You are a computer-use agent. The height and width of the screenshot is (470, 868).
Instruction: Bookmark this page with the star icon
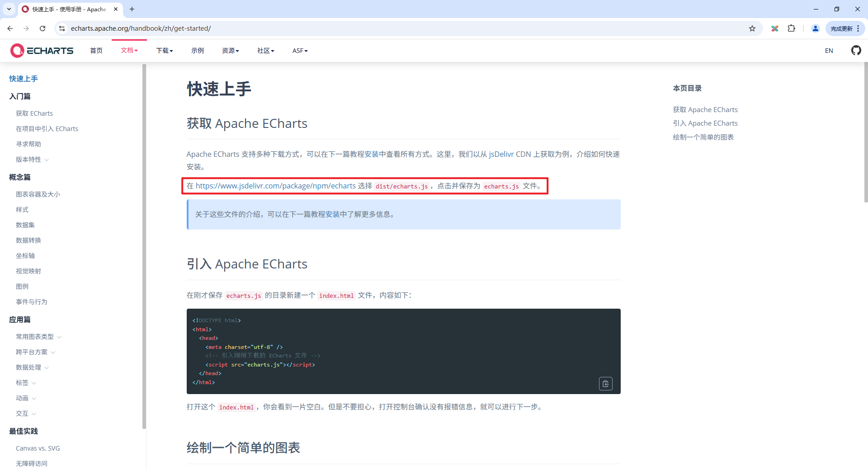tap(752, 28)
